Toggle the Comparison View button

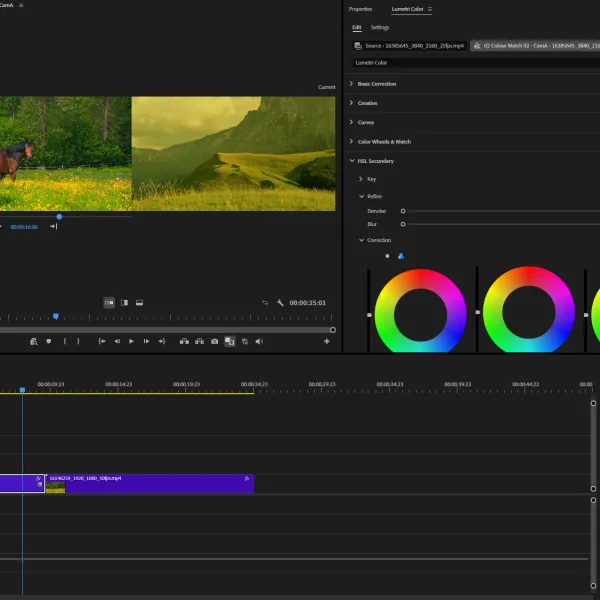[230, 341]
